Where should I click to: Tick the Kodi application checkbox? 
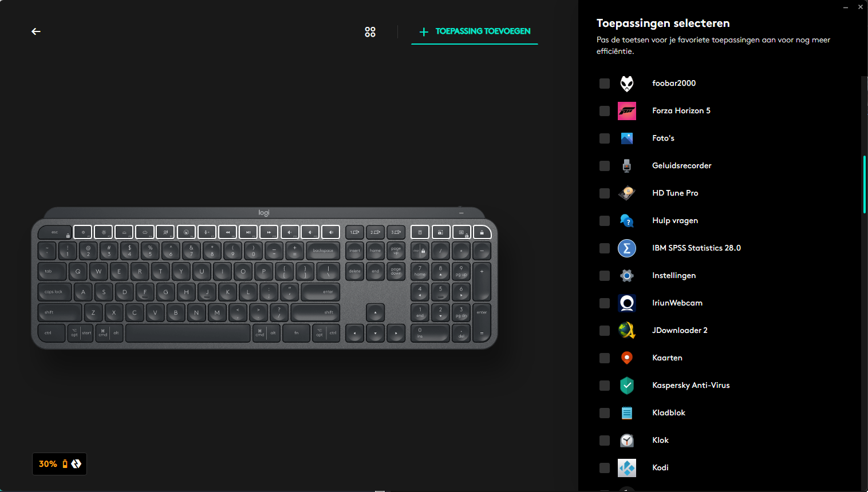click(x=605, y=468)
